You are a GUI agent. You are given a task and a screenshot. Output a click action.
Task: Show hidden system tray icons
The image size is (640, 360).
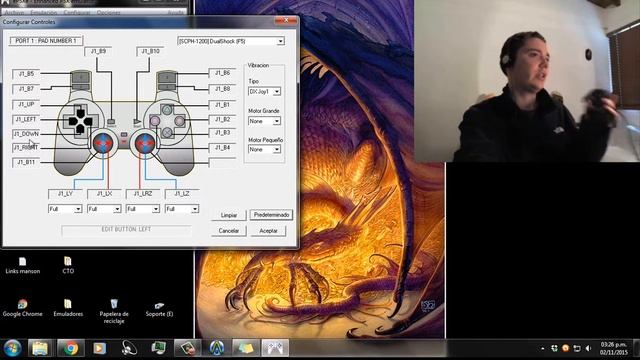pyautogui.click(x=542, y=349)
